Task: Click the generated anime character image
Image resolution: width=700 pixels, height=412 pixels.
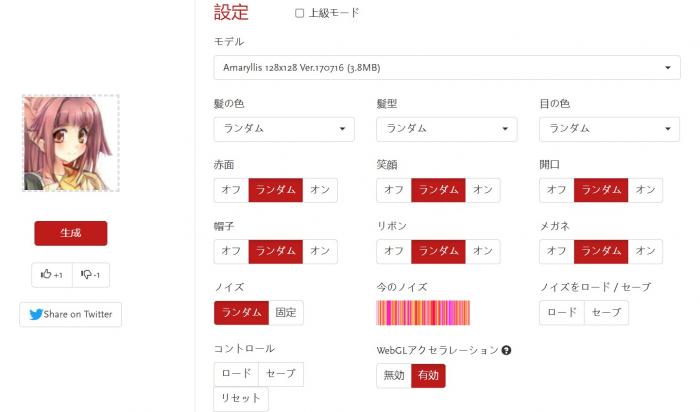Action: tap(71, 143)
